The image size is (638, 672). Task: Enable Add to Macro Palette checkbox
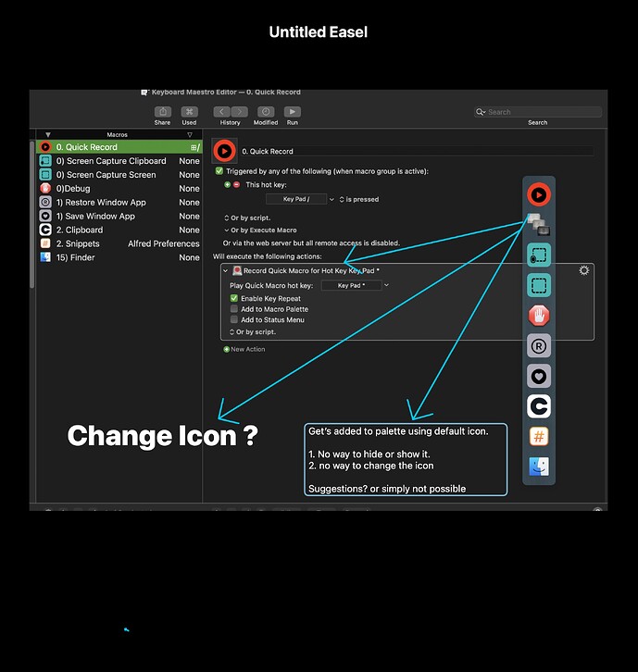pos(233,309)
